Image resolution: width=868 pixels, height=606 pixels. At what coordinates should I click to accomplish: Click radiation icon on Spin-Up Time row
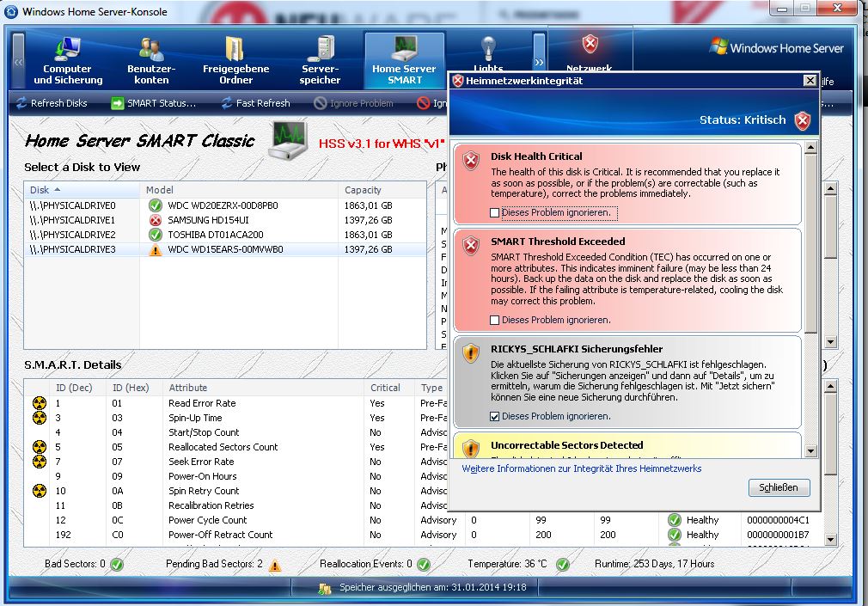(40, 418)
